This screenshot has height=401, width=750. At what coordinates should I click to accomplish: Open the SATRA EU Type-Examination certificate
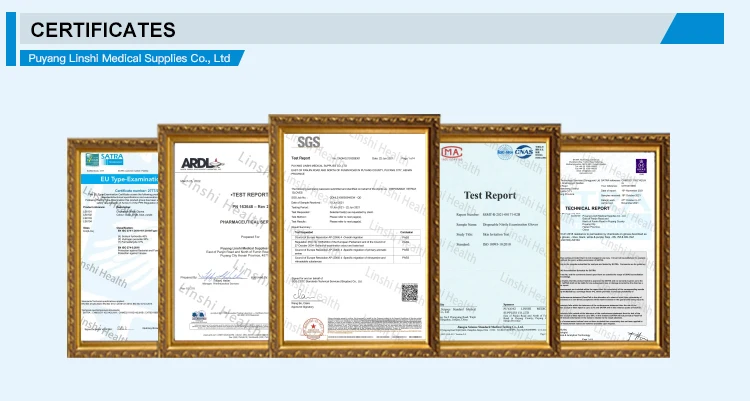click(113, 247)
